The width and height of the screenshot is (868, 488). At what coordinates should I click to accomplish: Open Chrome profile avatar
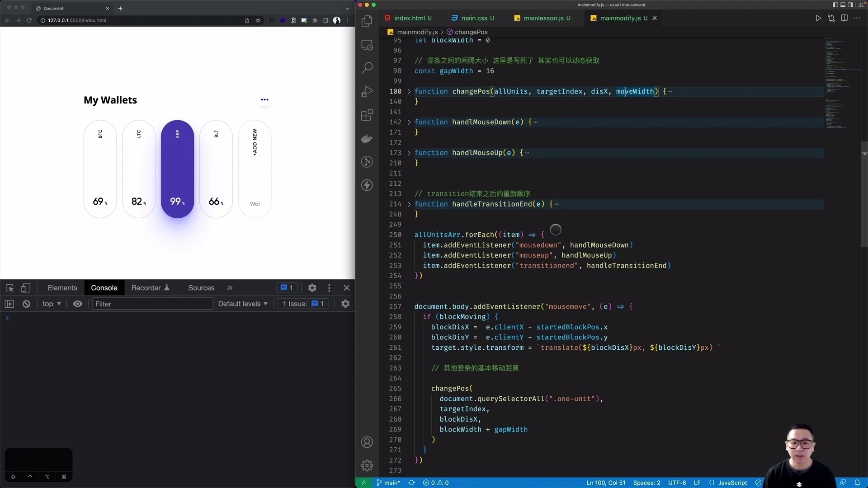337,20
